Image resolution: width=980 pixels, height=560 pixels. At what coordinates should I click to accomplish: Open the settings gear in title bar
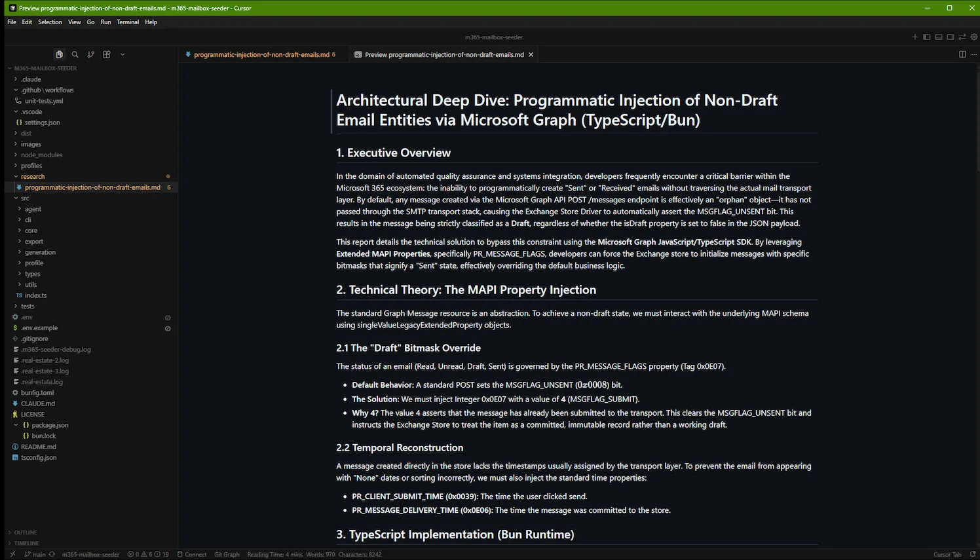tap(973, 37)
